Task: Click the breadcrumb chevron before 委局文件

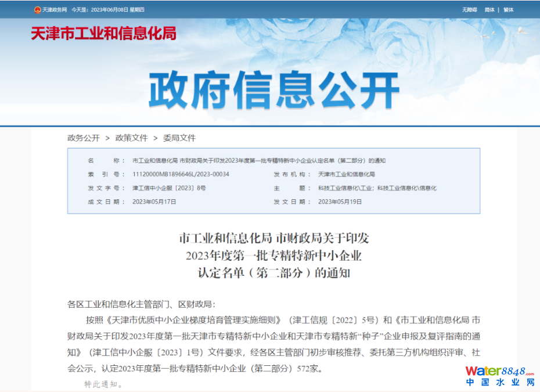Action: (156, 138)
